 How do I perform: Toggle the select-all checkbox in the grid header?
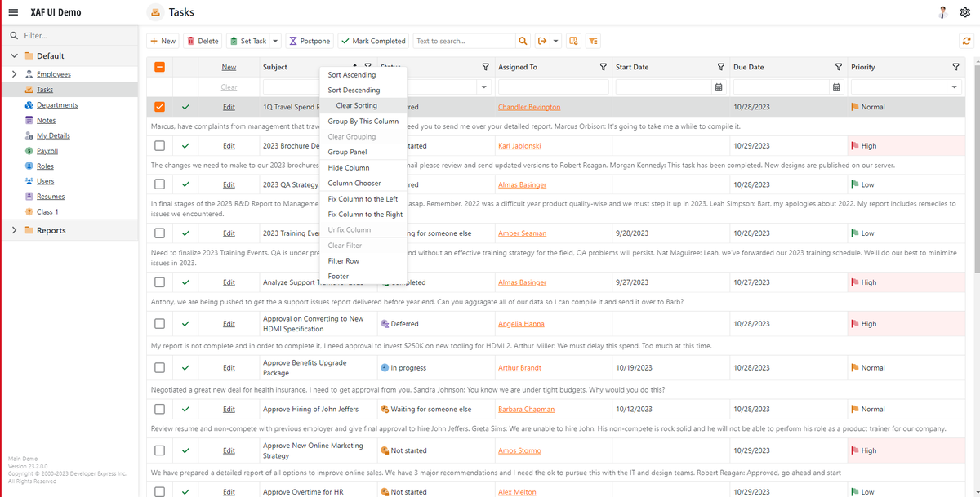point(159,67)
